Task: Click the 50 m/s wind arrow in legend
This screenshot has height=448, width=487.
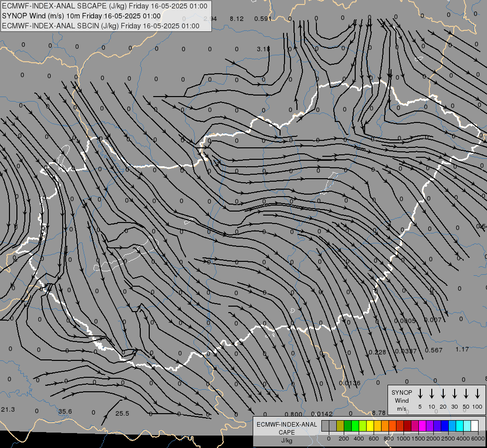Action: [x=466, y=394]
